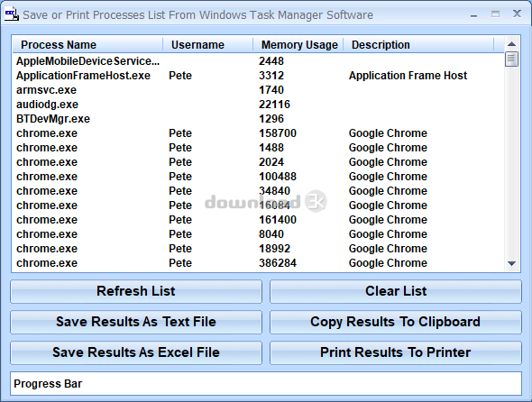532x402 pixels.
Task: Click the scrollbar down arrow
Action: [x=511, y=263]
